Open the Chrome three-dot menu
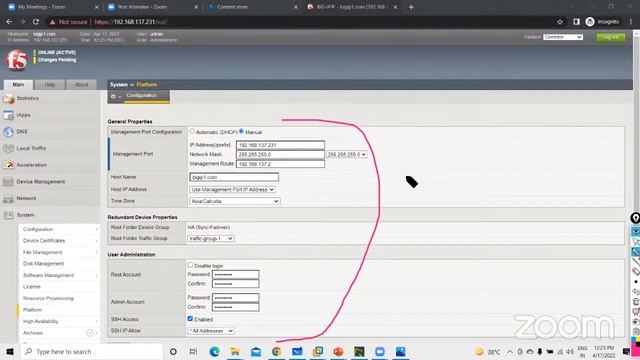This screenshot has width=640, height=360. [x=631, y=22]
